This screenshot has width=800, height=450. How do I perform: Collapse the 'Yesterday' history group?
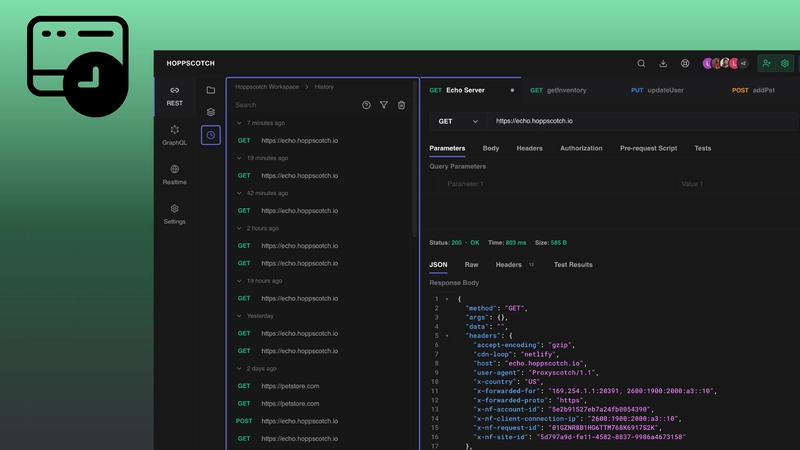coord(239,316)
